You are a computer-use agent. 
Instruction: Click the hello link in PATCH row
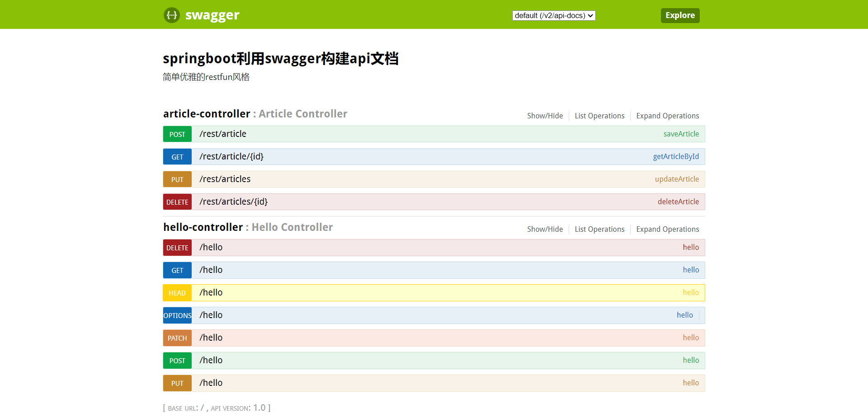click(x=691, y=337)
